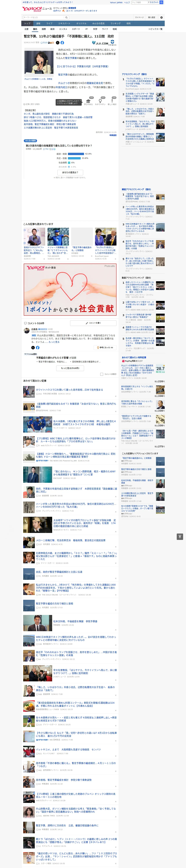Open 【ひと目でわかる】予算案の内訳 link
This screenshot has width=186, height=868.
point(83,66)
